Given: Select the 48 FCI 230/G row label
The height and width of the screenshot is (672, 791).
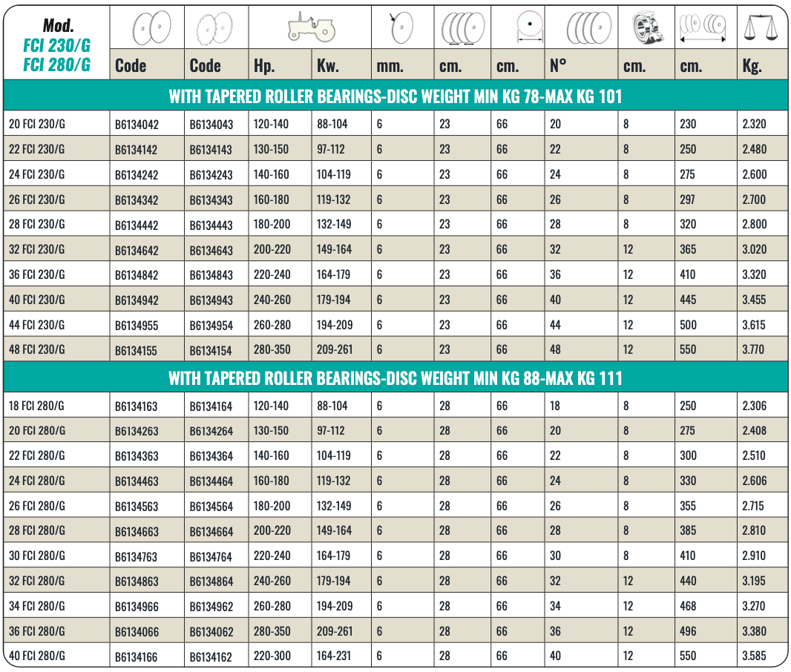Looking at the screenshot, I should [36, 349].
